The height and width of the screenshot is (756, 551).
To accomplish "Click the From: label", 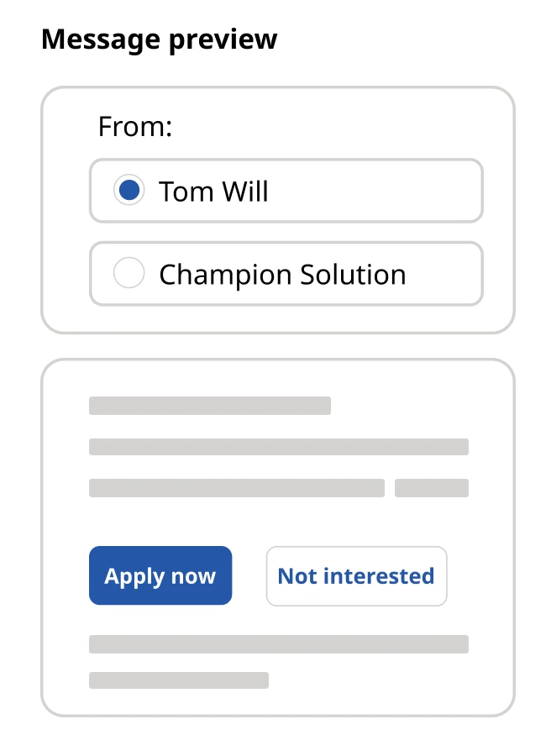I will tap(134, 127).
